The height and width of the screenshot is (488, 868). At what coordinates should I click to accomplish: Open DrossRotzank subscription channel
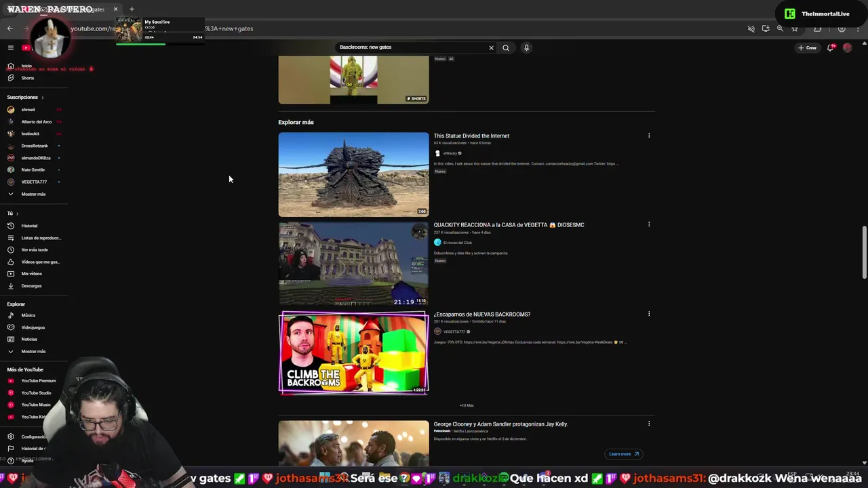(34, 146)
